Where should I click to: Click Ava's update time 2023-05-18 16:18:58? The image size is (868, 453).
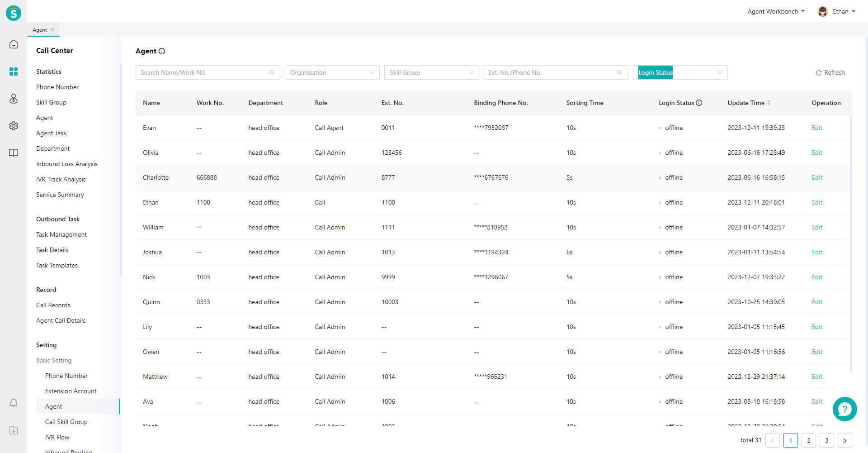(x=756, y=401)
